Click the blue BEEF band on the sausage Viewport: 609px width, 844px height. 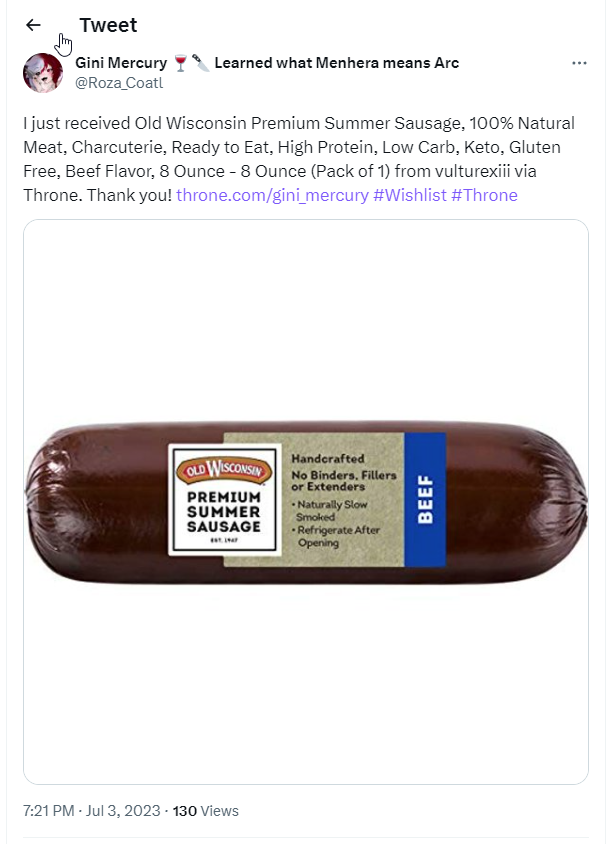(x=425, y=500)
